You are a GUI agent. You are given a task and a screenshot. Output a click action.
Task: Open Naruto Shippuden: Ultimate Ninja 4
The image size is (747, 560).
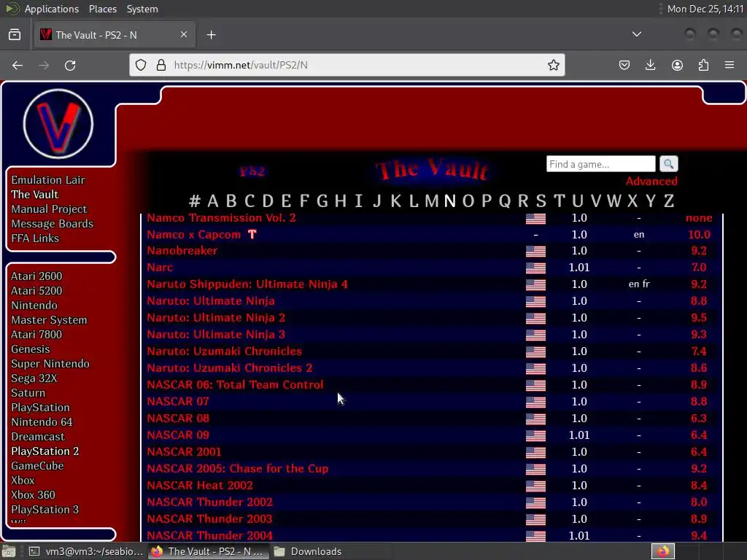pos(247,284)
